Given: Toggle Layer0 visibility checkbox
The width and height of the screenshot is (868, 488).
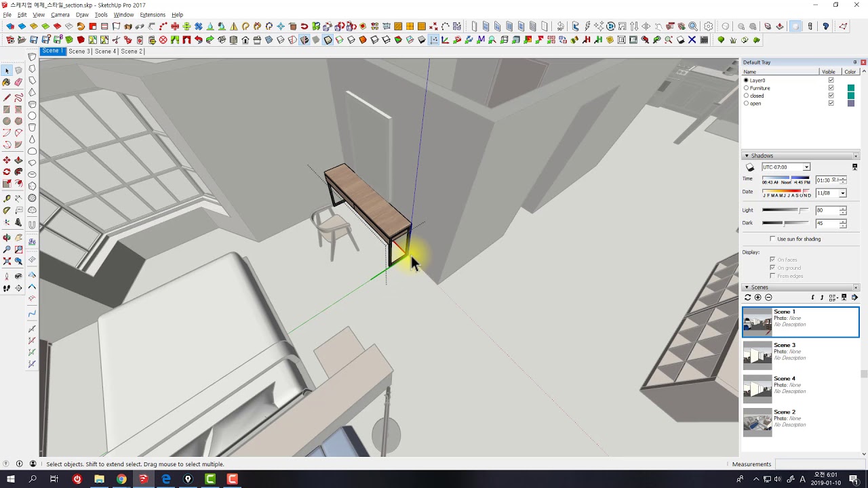Looking at the screenshot, I should (831, 80).
